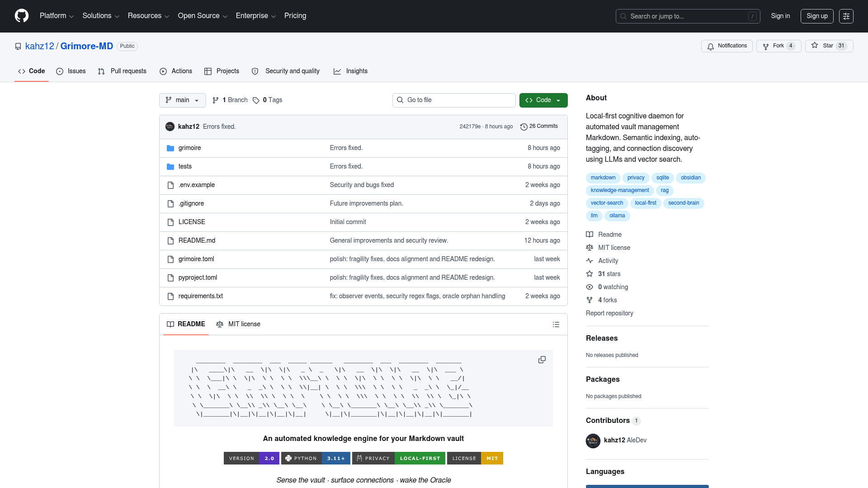This screenshot has height=488, width=868.
Task: Click the obsidian topic tag
Action: tap(691, 178)
